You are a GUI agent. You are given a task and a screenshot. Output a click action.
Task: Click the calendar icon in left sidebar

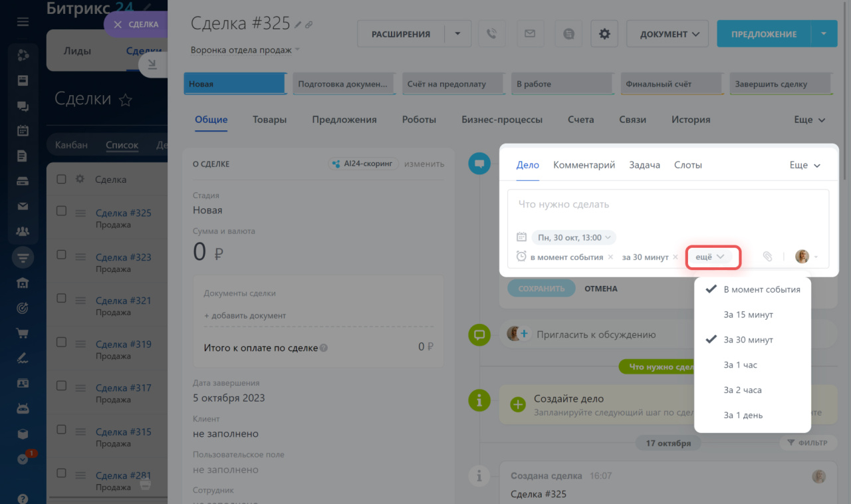(23, 131)
